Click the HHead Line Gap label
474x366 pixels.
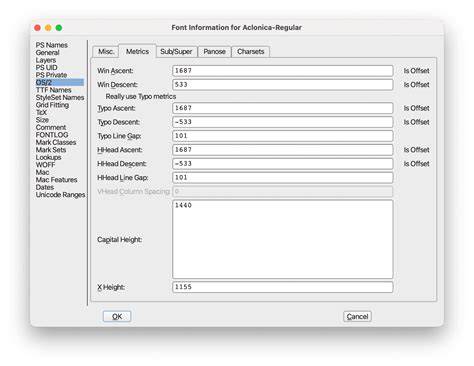[x=123, y=178]
